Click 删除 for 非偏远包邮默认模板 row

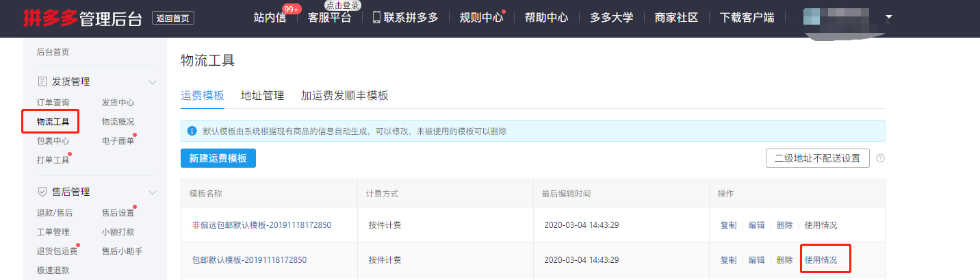(x=784, y=225)
